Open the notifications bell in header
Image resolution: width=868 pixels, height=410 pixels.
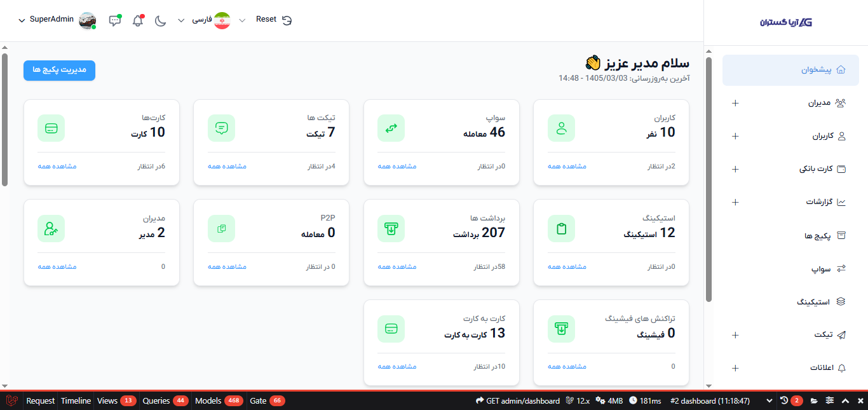tap(138, 20)
